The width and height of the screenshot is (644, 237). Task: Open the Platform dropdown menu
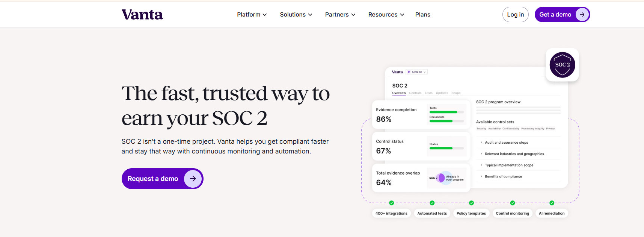coord(252,15)
